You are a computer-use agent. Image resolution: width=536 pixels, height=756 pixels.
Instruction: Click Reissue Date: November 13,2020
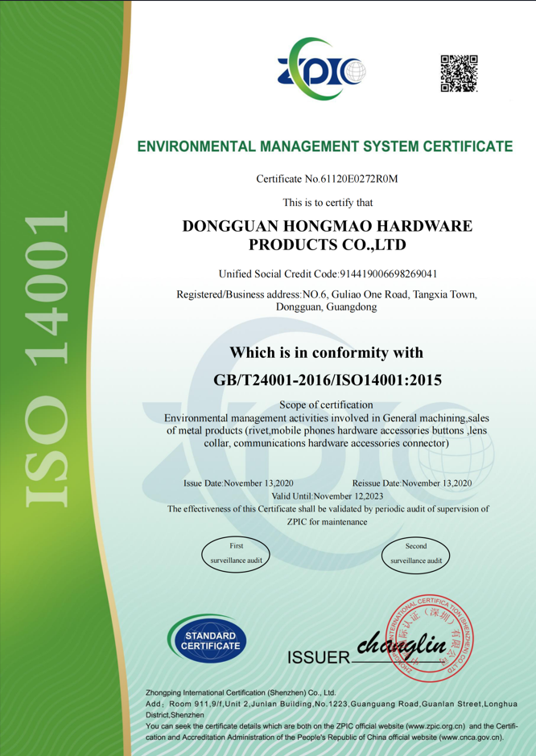412,483
